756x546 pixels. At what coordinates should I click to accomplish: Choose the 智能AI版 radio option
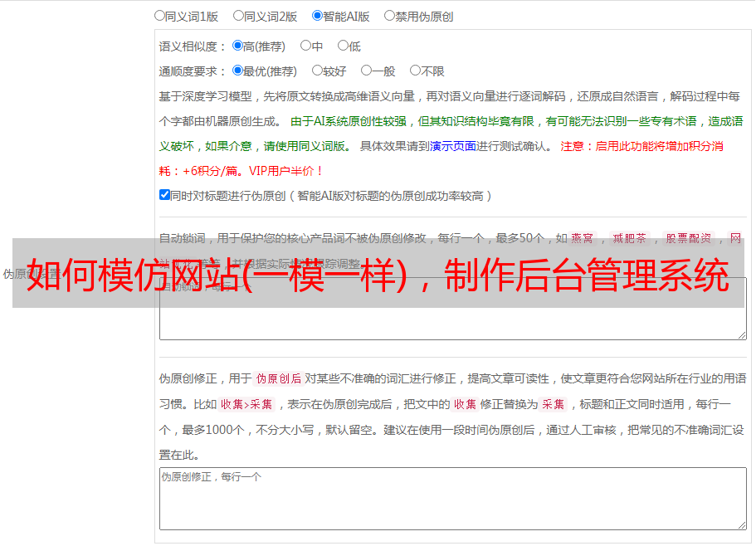(x=317, y=16)
